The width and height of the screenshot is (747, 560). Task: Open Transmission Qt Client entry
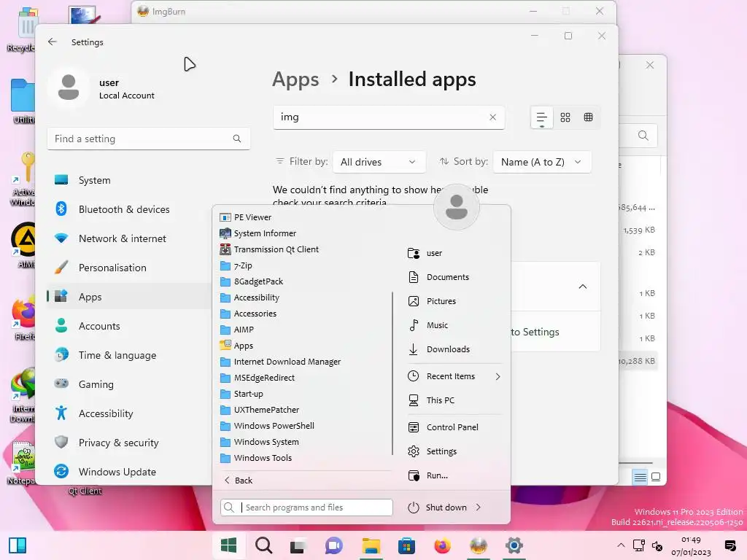(269, 249)
